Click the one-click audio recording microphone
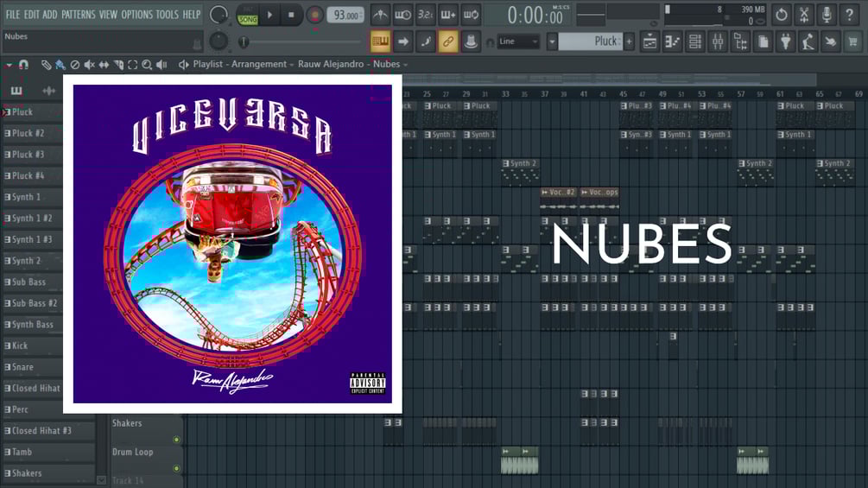 pyautogui.click(x=827, y=15)
